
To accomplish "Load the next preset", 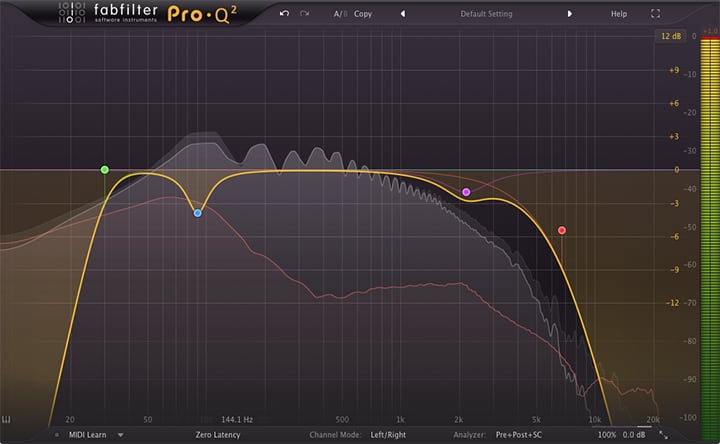I will (x=569, y=14).
